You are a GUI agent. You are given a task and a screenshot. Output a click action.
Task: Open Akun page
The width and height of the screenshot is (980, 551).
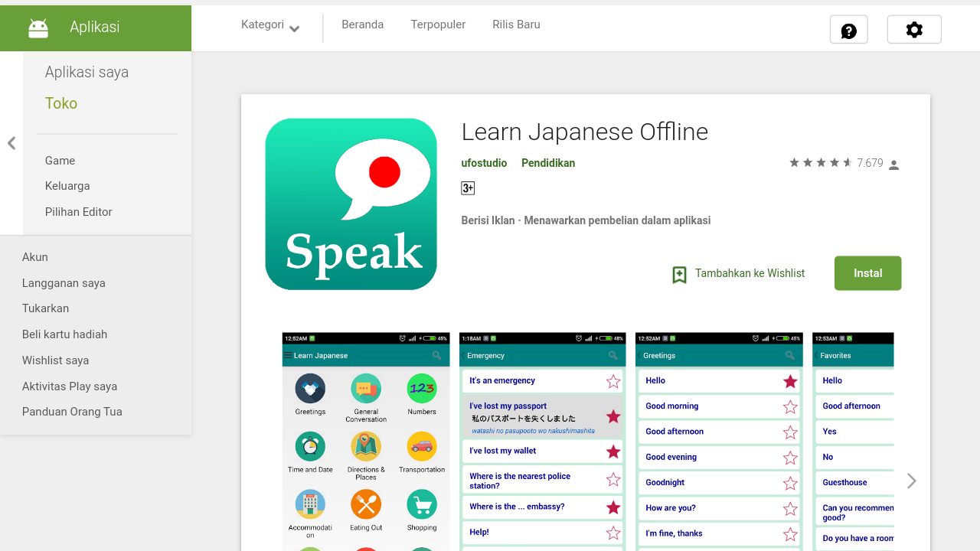35,257
